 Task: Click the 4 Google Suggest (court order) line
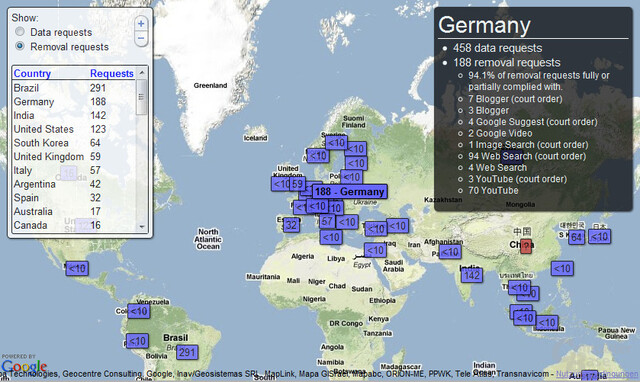pos(533,122)
